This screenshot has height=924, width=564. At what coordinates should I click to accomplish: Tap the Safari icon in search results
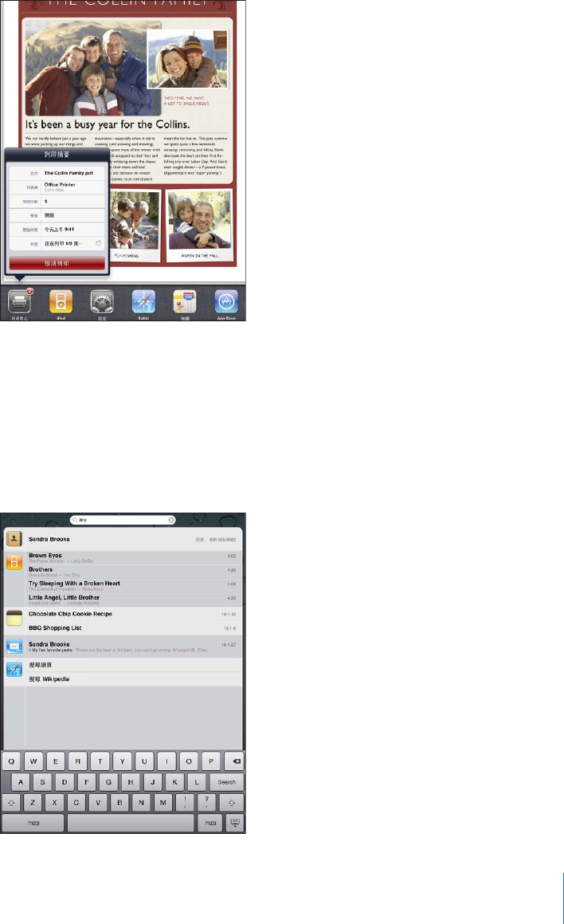pos(14,669)
